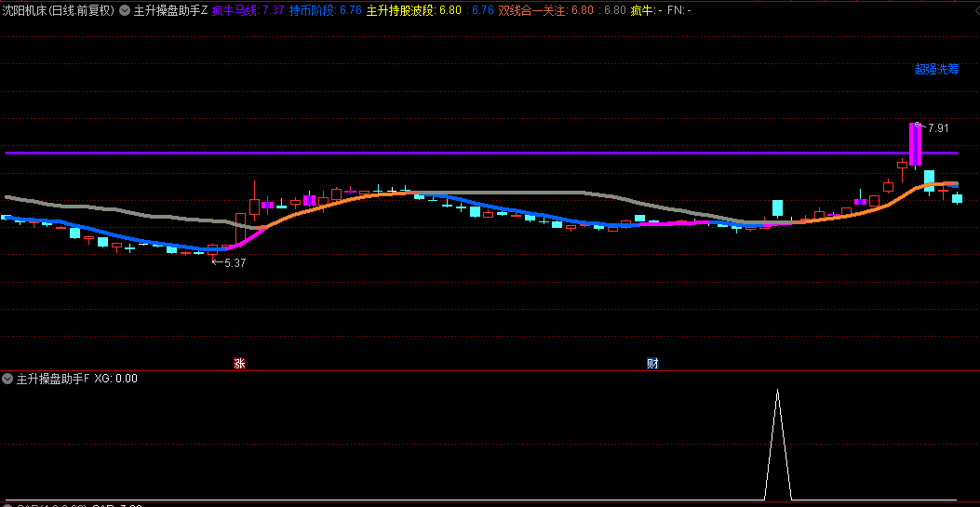Click the 超强洗筹 signal label
980x507 pixels.
pyautogui.click(x=936, y=70)
